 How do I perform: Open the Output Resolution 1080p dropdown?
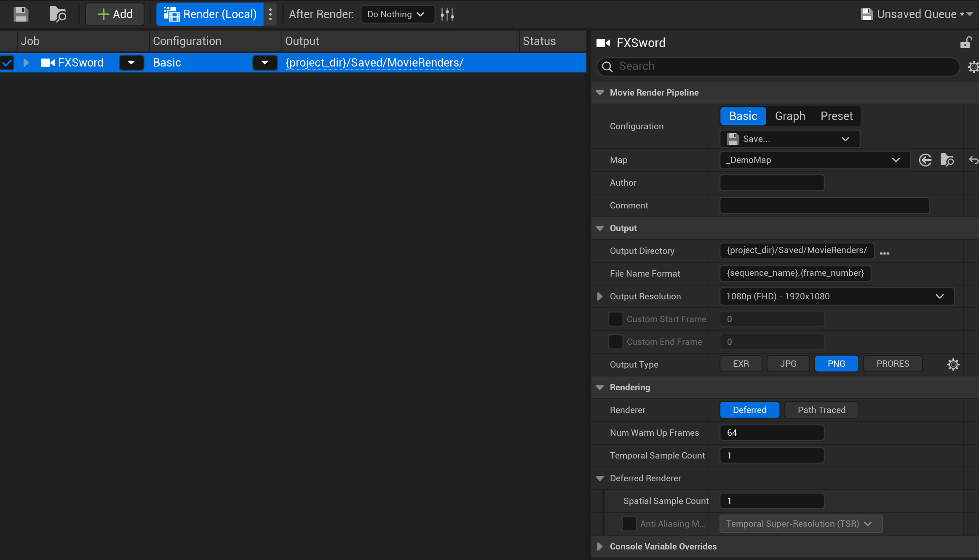(837, 296)
